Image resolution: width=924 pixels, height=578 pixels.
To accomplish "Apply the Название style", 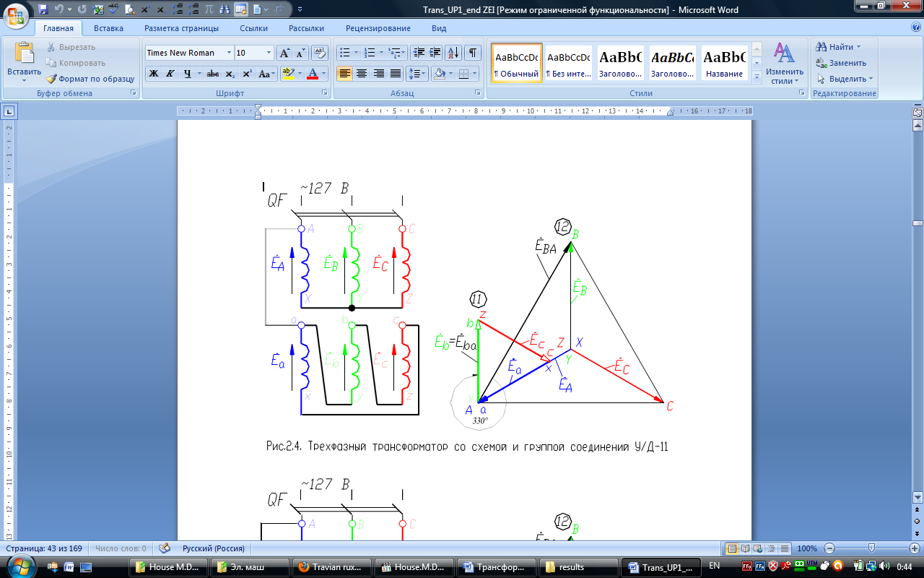I will point(725,63).
